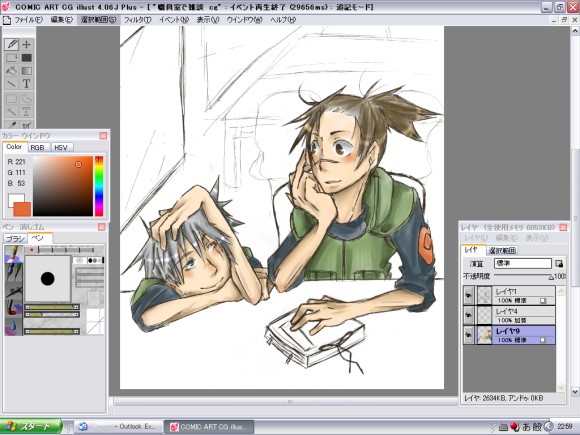The width and height of the screenshot is (580, 435).
Task: Open 表示(V) menu in layer panel
Action: click(537, 238)
